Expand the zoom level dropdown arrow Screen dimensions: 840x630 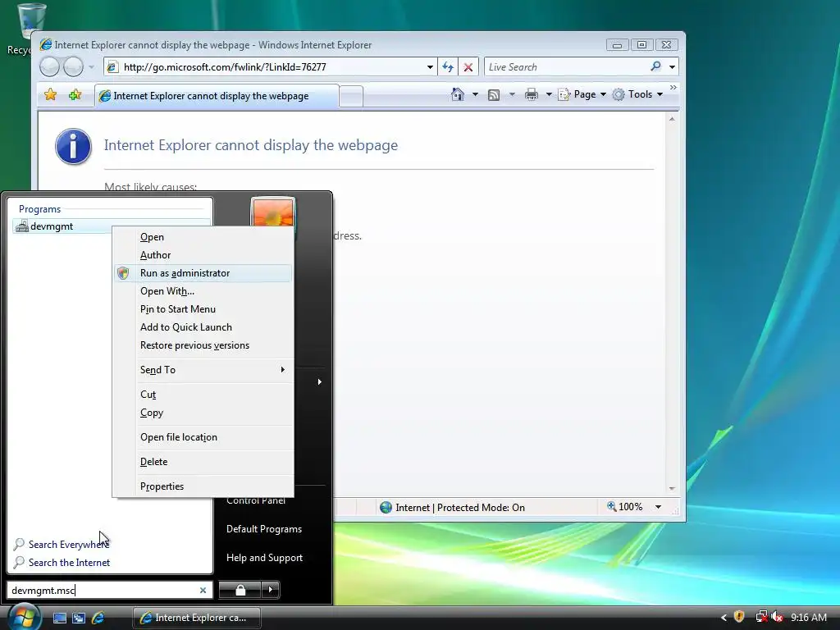coord(658,507)
